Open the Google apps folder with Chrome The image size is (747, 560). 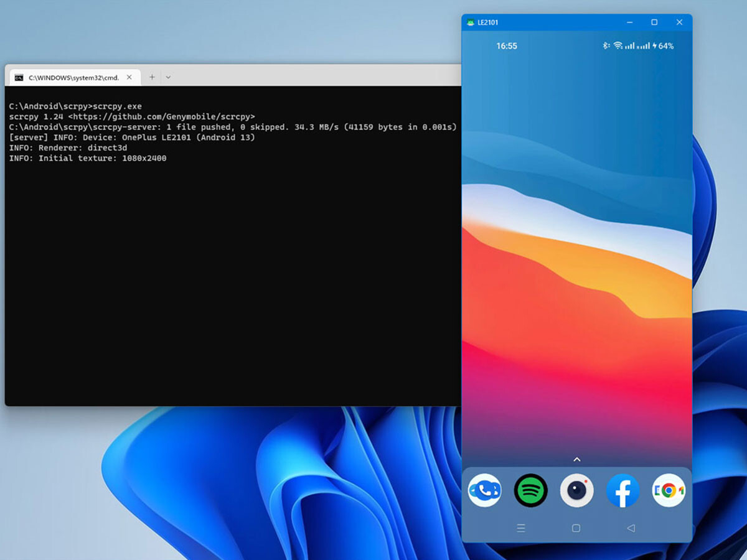669,490
